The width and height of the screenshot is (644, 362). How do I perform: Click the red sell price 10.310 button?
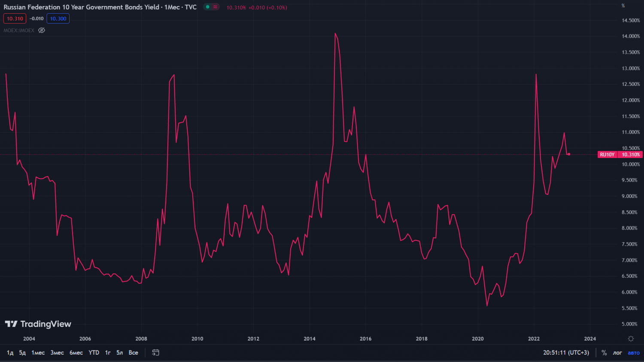(x=15, y=18)
